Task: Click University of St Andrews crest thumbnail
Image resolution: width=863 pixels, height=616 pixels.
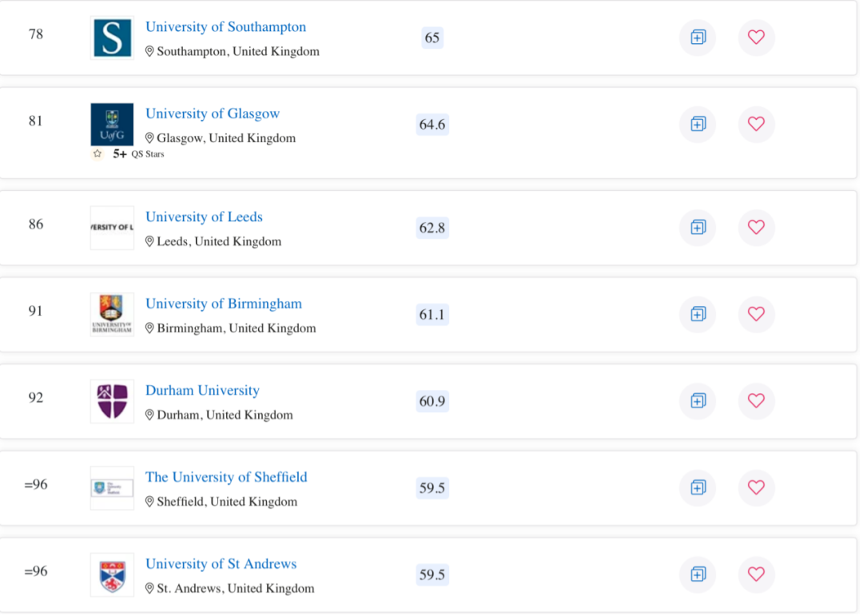Action: [113, 575]
